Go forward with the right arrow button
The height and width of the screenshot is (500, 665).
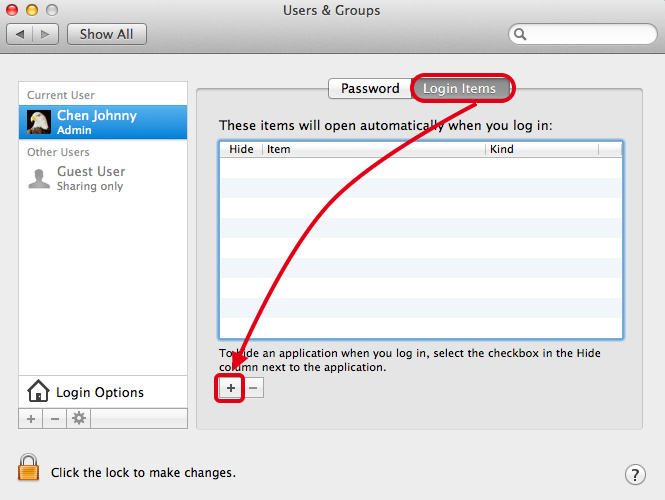click(x=45, y=34)
